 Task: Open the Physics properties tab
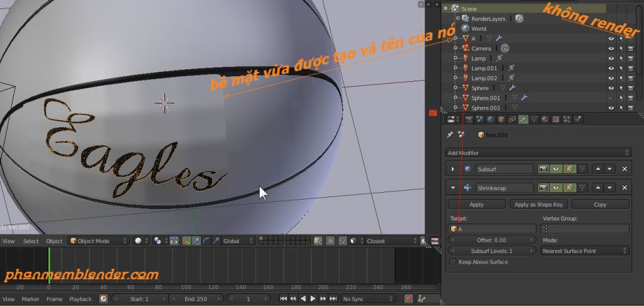point(577,120)
